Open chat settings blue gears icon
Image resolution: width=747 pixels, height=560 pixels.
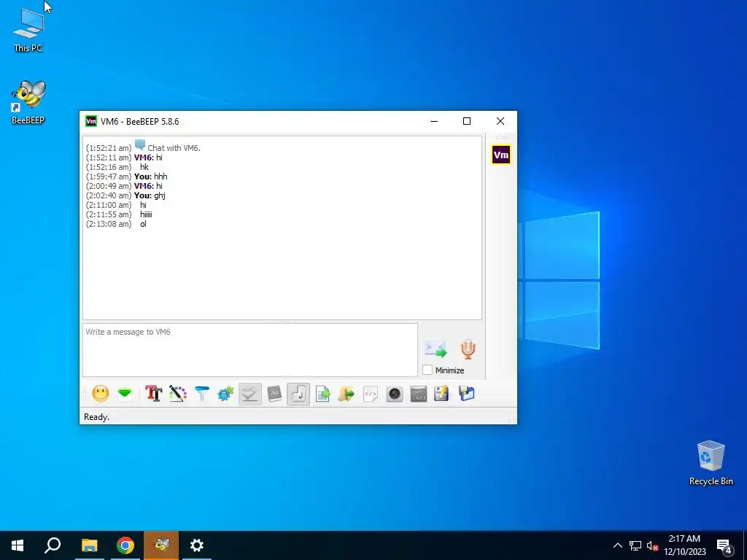click(226, 394)
